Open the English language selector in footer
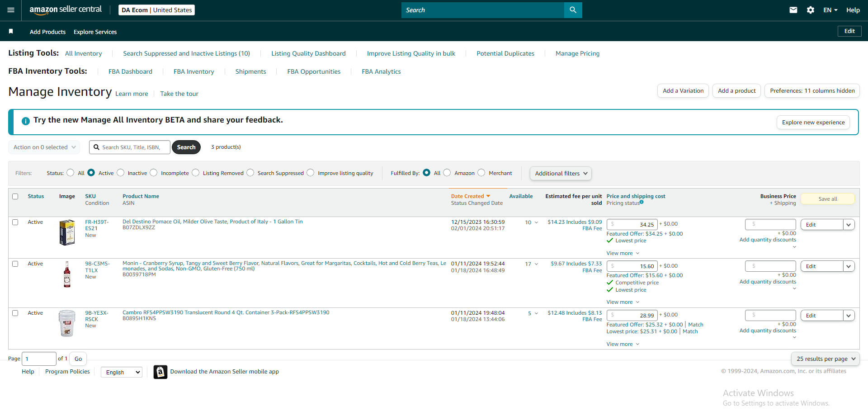This screenshot has height=411, width=868. (122, 372)
